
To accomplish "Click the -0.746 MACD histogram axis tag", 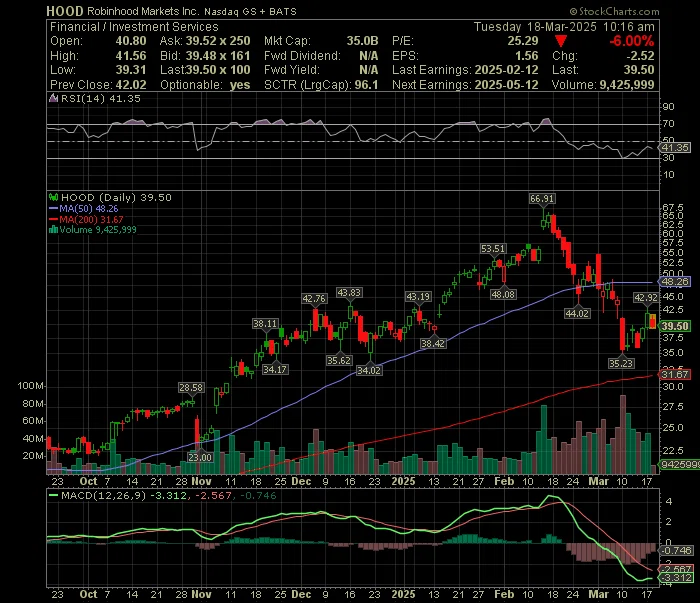I will pos(677,550).
